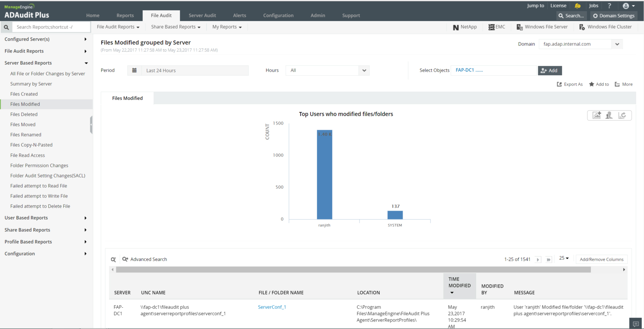This screenshot has width=644, height=329.
Task: Open the Share Based Reports menu
Action: pos(175,27)
